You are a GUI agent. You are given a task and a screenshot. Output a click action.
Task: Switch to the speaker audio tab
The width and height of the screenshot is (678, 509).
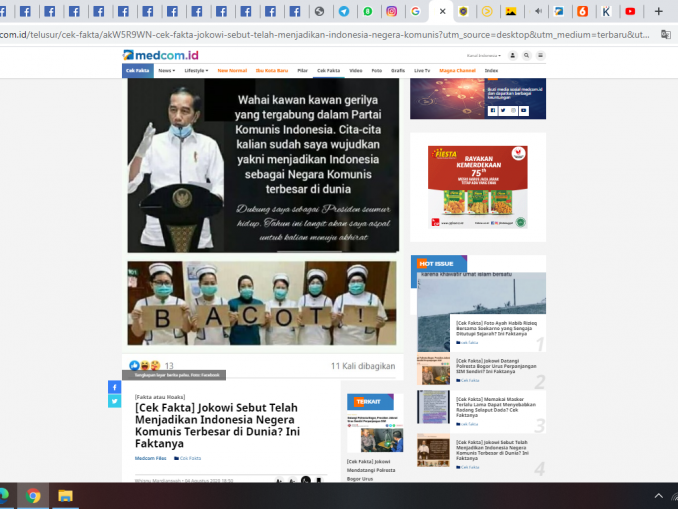click(x=537, y=12)
